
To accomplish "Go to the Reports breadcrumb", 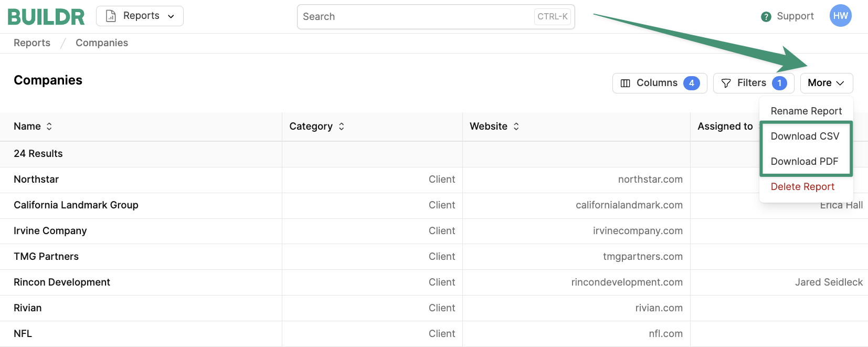I will pyautogui.click(x=32, y=43).
